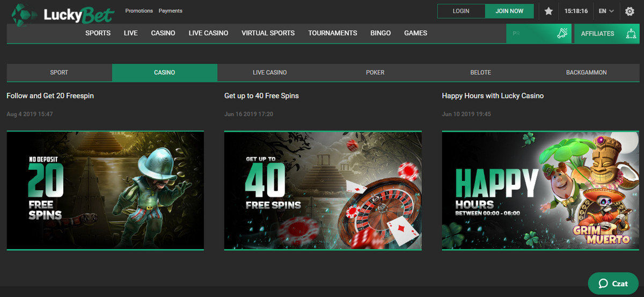Click the AFFILIATES button
This screenshot has width=644, height=297.
tap(606, 33)
